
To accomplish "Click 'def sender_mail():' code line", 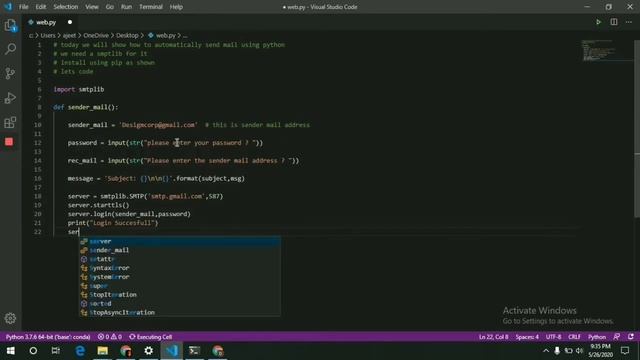I will pos(86,107).
